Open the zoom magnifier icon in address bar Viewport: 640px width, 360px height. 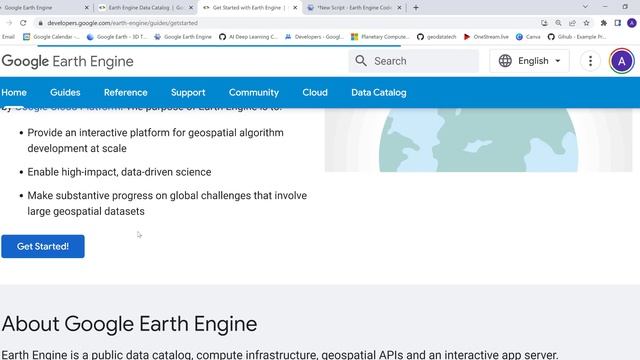click(558, 23)
